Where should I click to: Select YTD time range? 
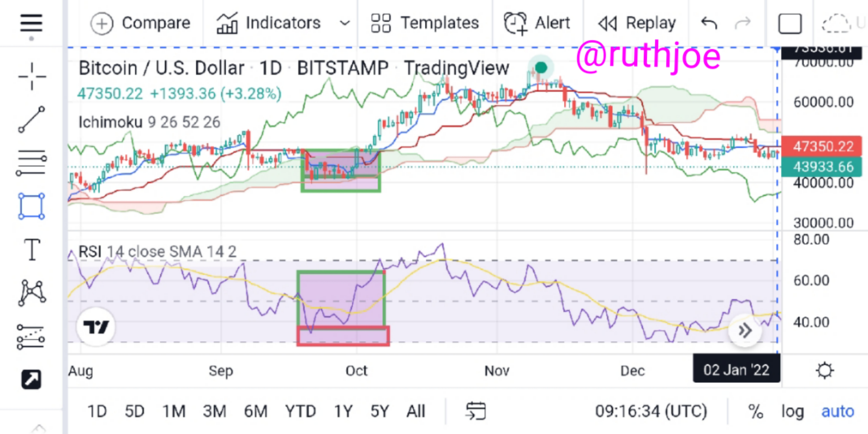301,412
